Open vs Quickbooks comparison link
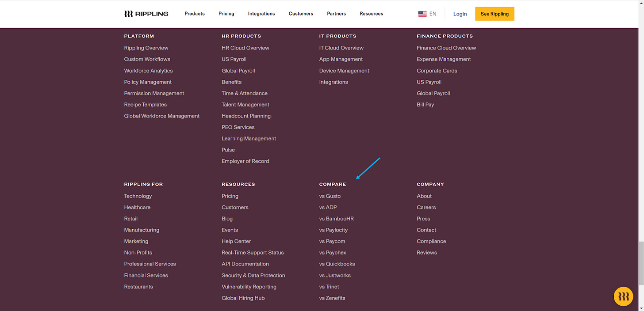 point(337,264)
